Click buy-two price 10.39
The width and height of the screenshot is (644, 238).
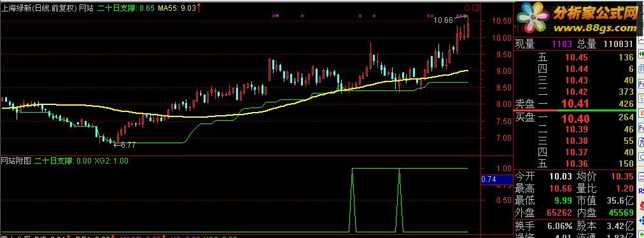[x=577, y=129]
